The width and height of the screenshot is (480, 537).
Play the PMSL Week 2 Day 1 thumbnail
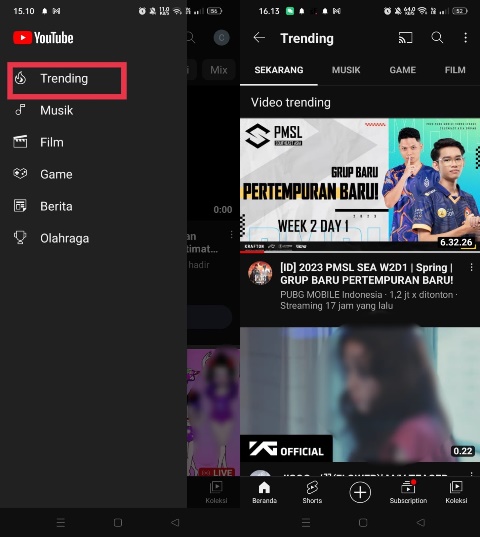pyautogui.click(x=360, y=184)
